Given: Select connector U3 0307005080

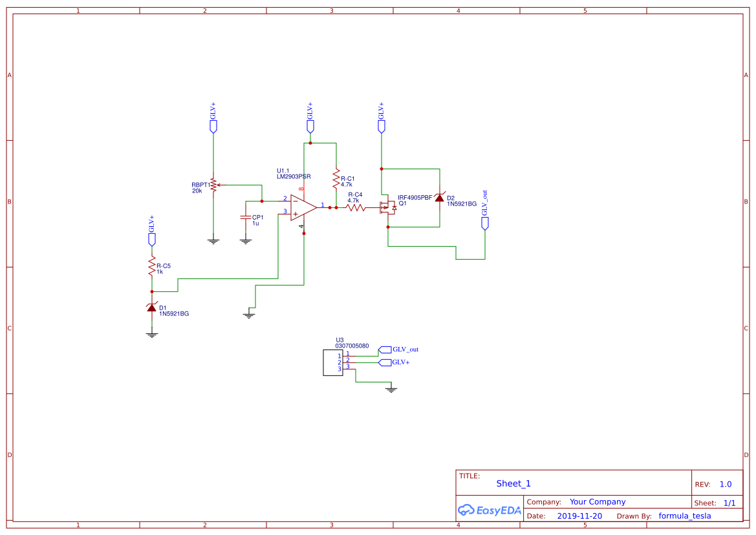Looking at the screenshot, I should pos(332,362).
